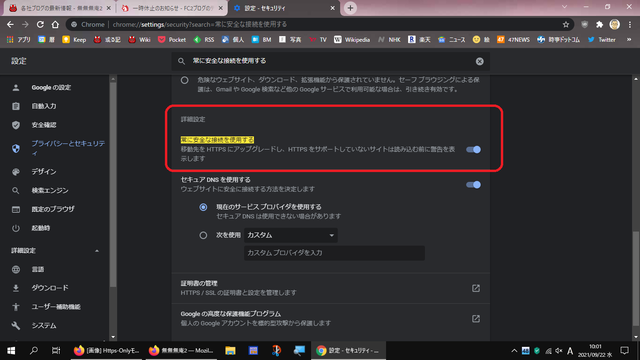Open the Wikipedia bookmark
The width and height of the screenshot is (640, 360).
[352, 40]
